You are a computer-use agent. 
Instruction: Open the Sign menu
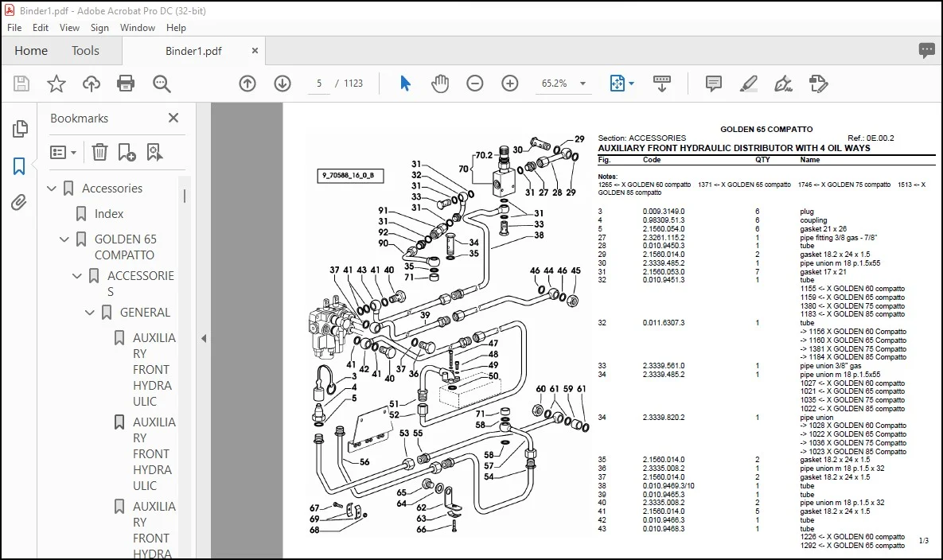coord(99,28)
